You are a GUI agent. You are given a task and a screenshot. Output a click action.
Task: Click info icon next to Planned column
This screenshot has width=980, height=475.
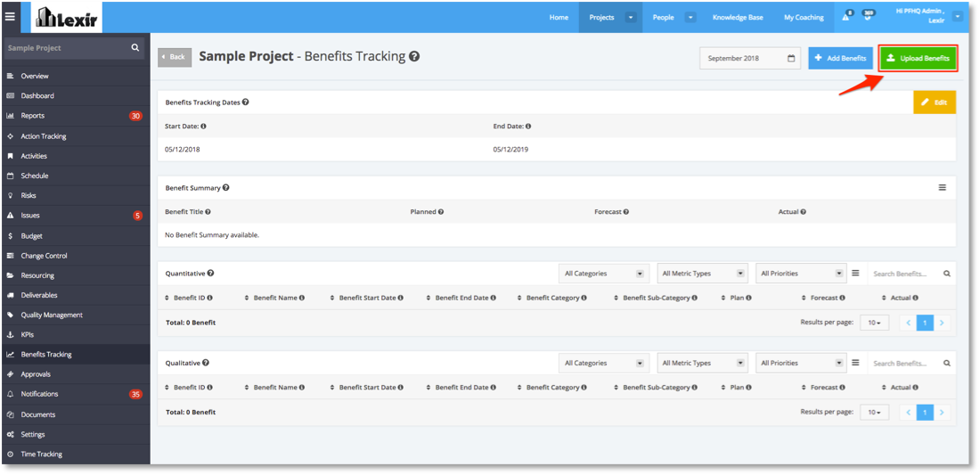(x=441, y=212)
